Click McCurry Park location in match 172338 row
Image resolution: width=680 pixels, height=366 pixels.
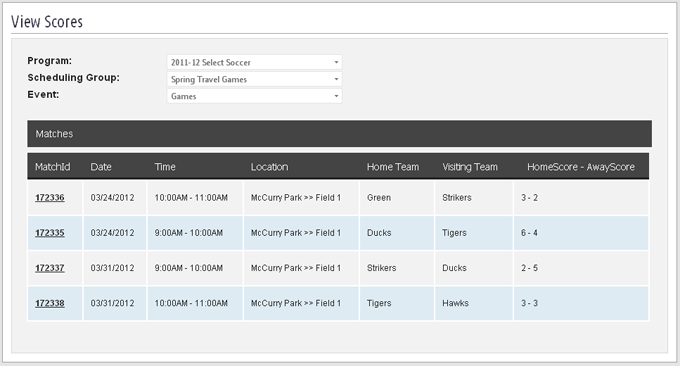pyautogui.click(x=296, y=303)
